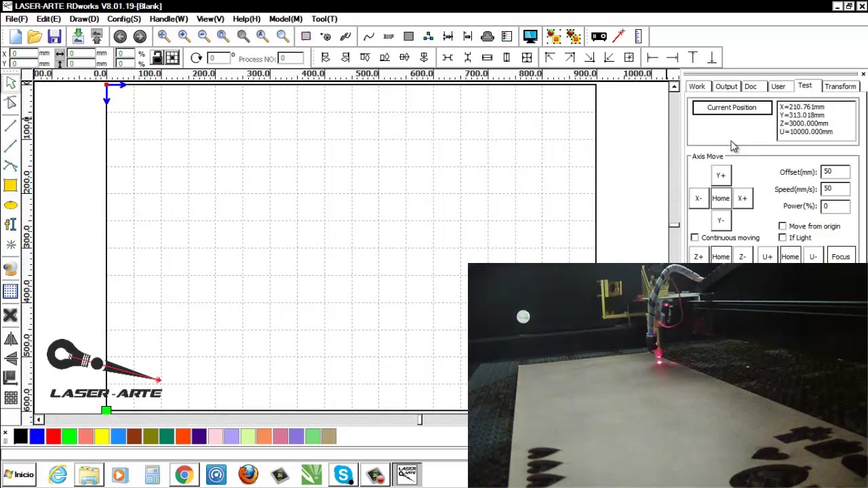Click the Z+ button

pyautogui.click(x=698, y=257)
